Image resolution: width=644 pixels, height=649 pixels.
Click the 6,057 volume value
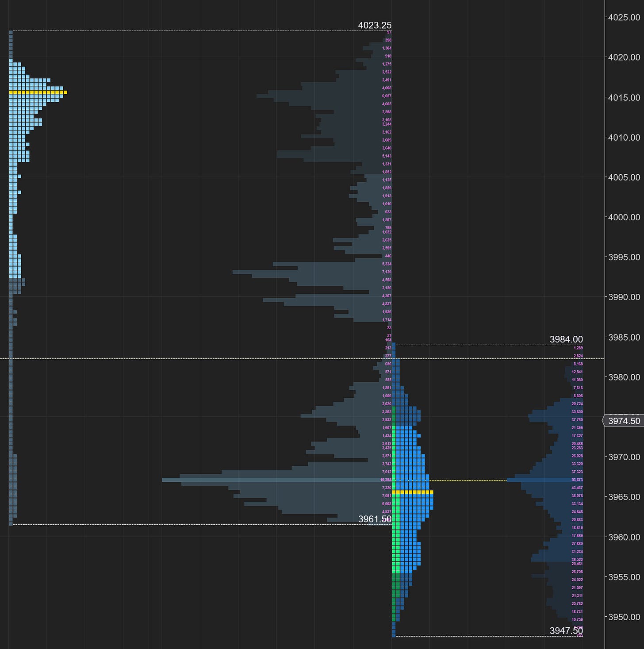coord(387,96)
